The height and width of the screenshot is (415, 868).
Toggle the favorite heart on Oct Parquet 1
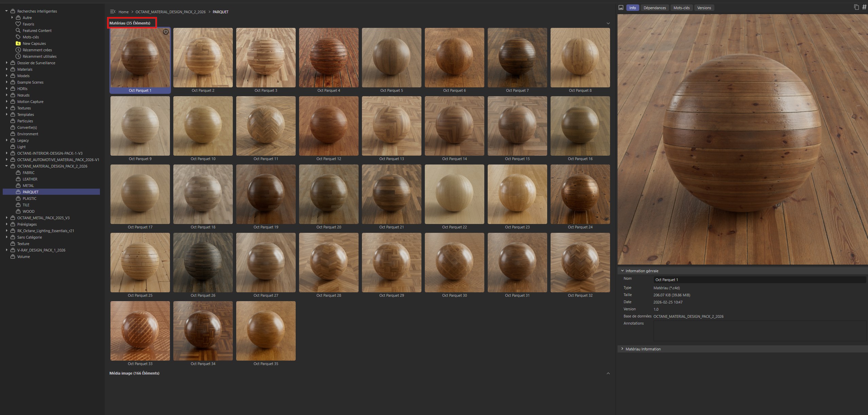tap(166, 32)
